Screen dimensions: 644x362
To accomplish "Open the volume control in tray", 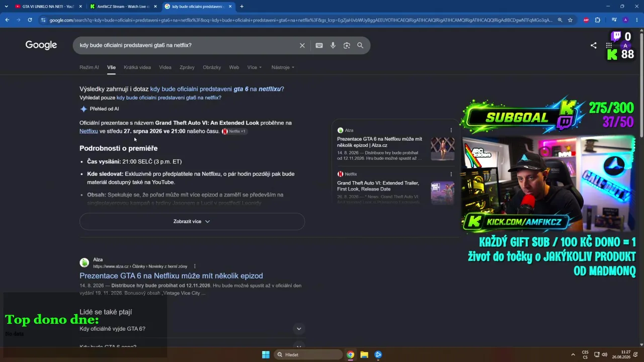I will coord(604,354).
